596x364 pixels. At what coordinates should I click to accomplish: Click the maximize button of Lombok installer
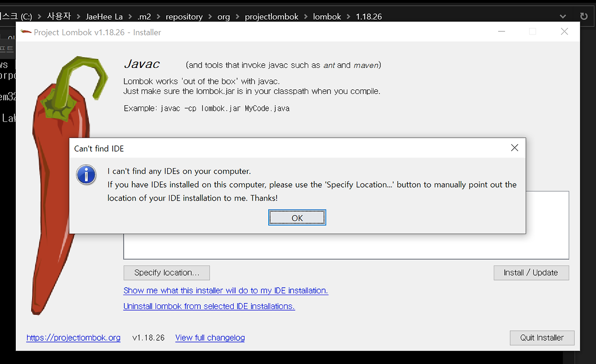click(x=533, y=32)
